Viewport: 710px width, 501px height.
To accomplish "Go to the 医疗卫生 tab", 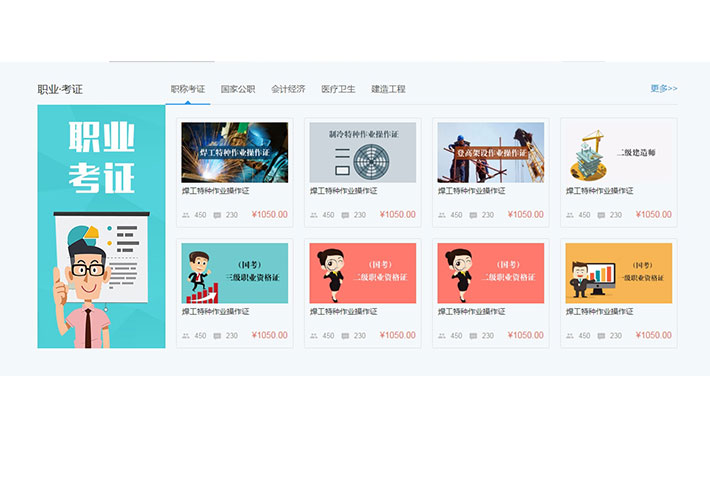I will 338,89.
